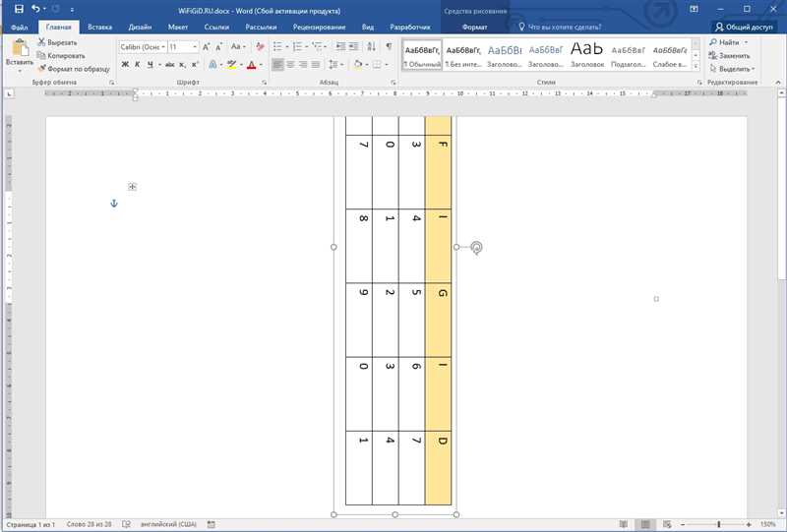Switch to the Рецензирование tab
Viewport: 787px width, 532px height.
[319, 28]
